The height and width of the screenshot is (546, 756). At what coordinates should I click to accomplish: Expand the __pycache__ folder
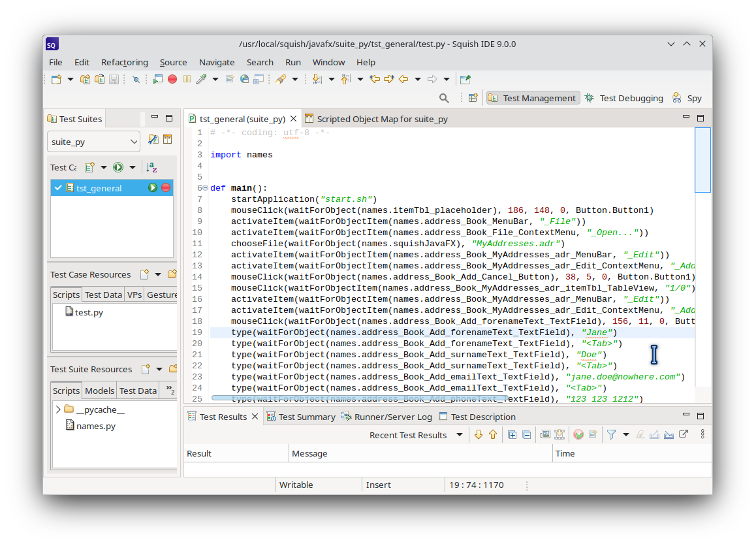pyautogui.click(x=57, y=409)
